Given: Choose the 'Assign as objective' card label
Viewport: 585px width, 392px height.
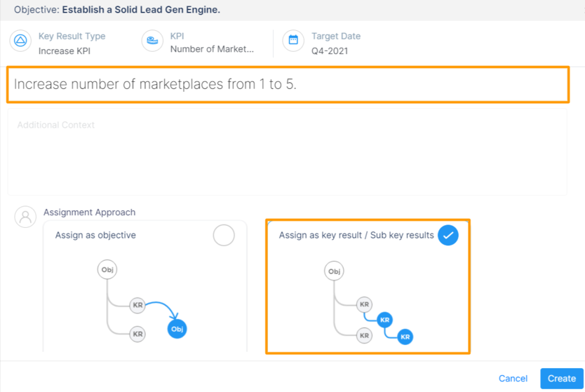Looking at the screenshot, I should pyautogui.click(x=95, y=236).
